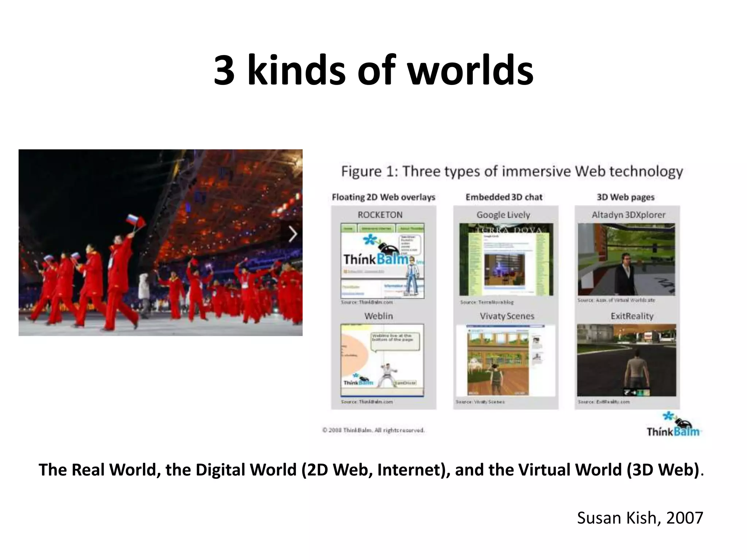The width and height of the screenshot is (747, 560).
Task: Click the Google Lively label
Action: (503, 215)
